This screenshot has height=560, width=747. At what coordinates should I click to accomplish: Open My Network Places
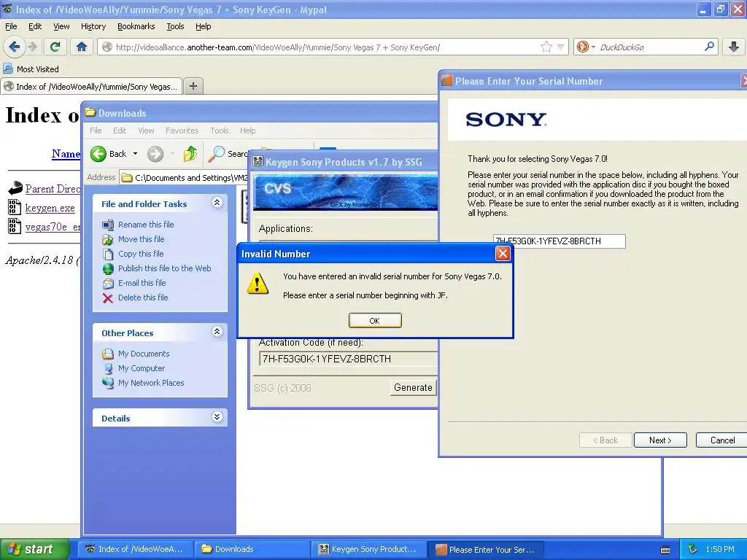coord(150,383)
